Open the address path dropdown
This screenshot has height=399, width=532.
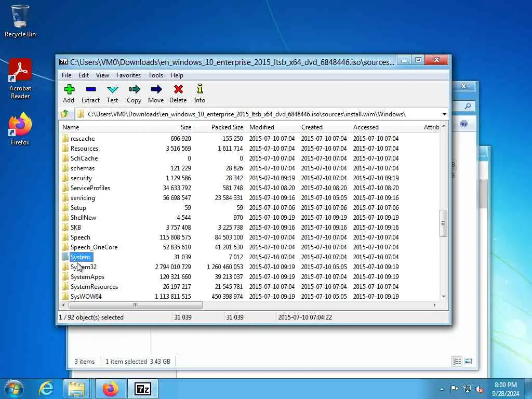(x=444, y=114)
